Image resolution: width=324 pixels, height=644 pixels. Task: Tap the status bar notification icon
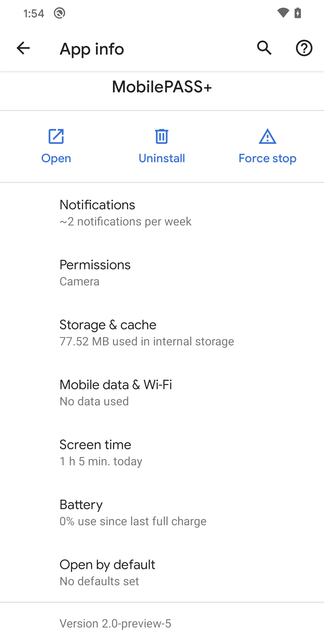59,13
